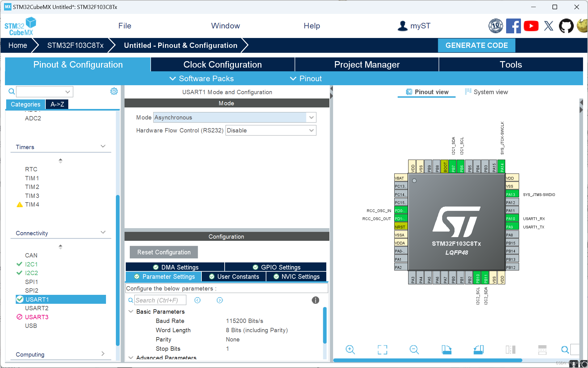This screenshot has height=368, width=588.
Task: Click the pin search magnifier icon
Action: tap(565, 349)
